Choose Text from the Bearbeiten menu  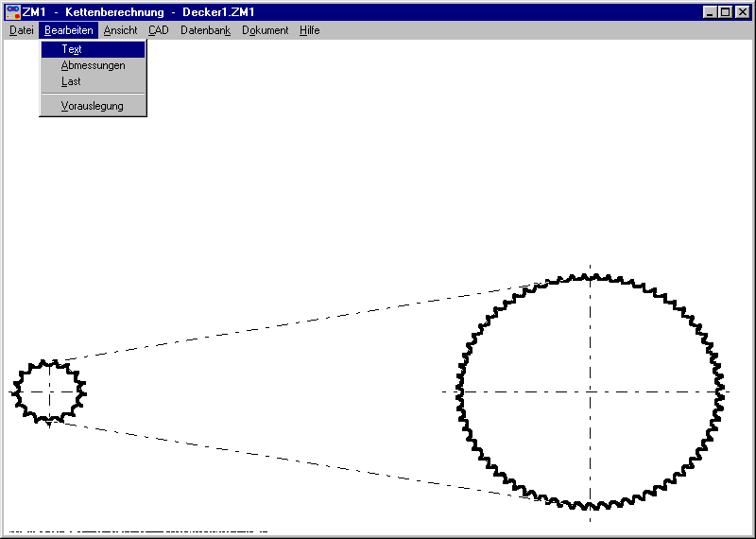click(93, 49)
